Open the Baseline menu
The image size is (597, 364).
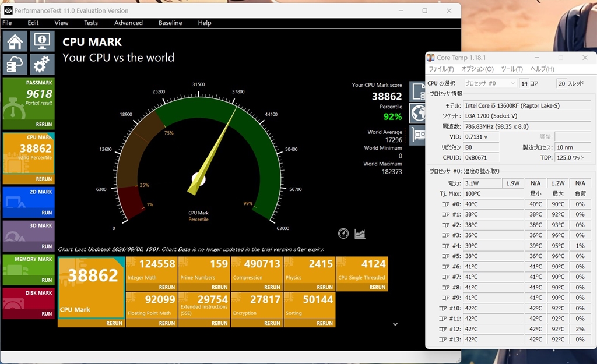coord(170,23)
